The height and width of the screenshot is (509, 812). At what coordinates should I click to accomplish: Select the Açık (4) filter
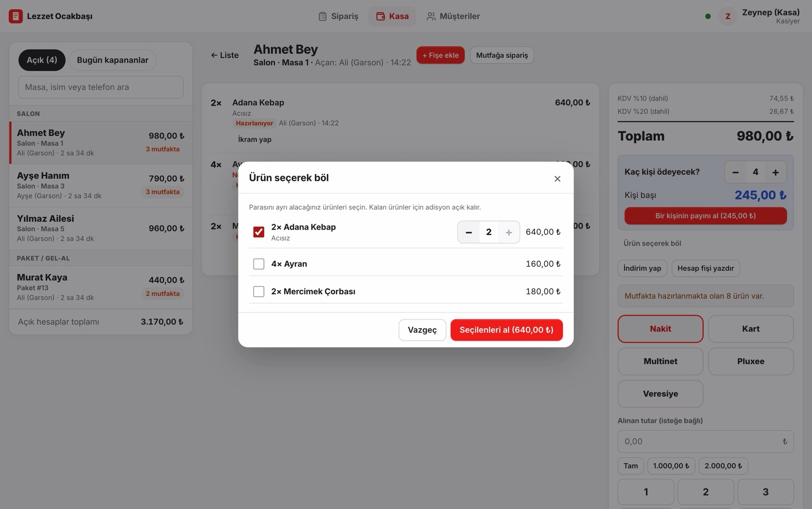(42, 60)
